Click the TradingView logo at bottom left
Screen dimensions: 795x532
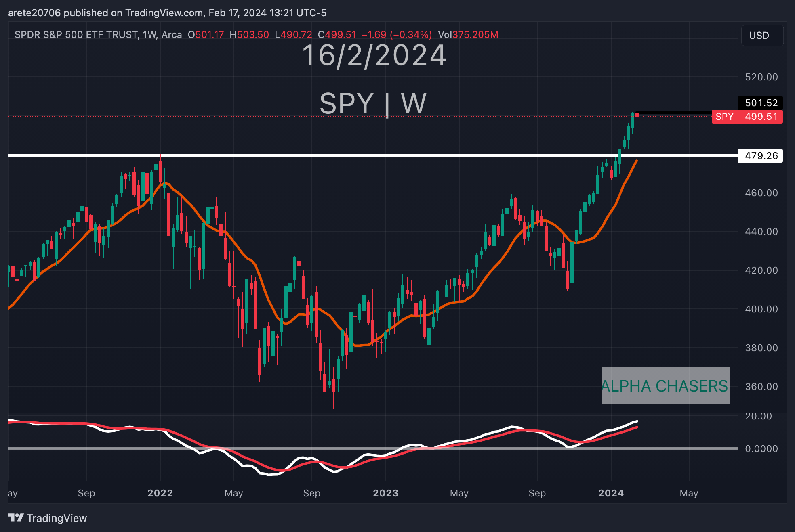pos(48,518)
